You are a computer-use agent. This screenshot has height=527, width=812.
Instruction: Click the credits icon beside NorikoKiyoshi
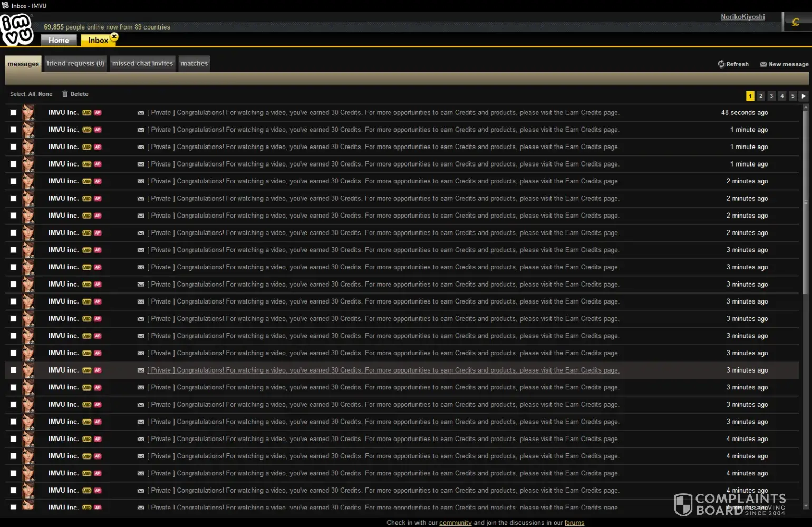click(796, 22)
